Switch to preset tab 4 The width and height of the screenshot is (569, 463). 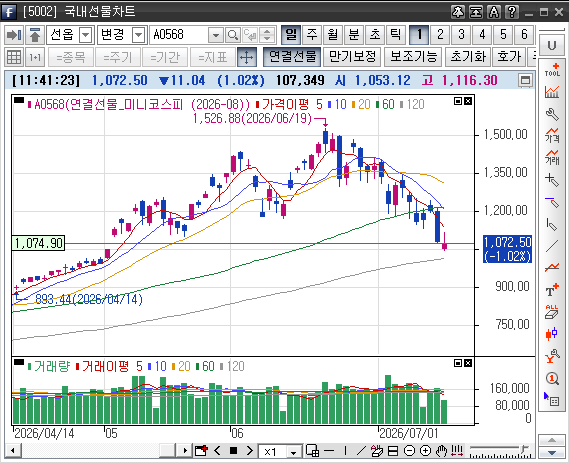tap(482, 35)
